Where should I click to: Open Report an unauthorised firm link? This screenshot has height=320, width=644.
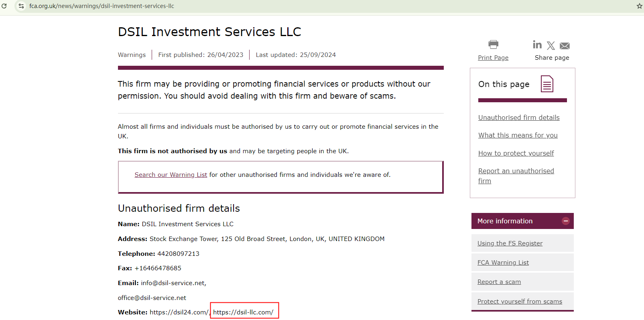(516, 171)
